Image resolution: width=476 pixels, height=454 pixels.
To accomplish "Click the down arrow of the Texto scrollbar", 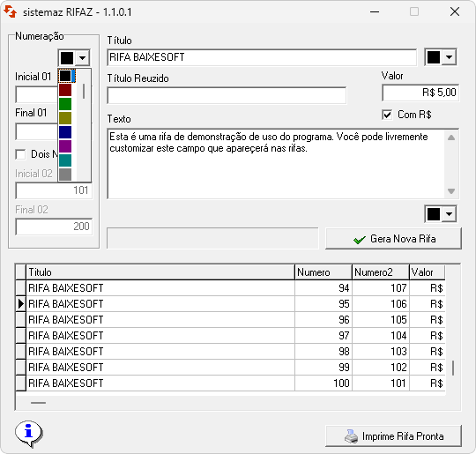I will [451, 191].
